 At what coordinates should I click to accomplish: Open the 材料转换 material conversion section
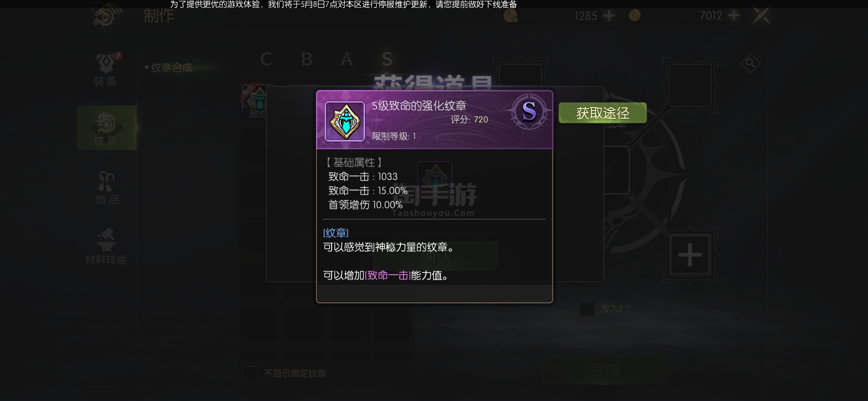tap(106, 246)
